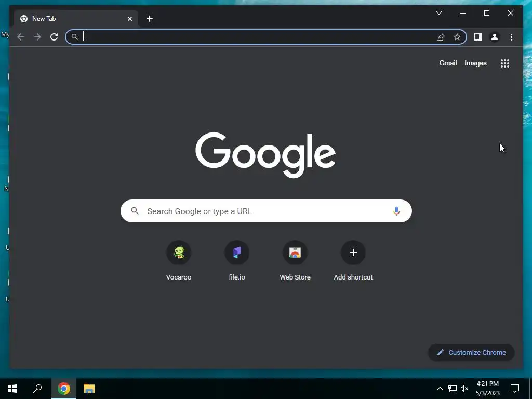Open the Gmail link
Screen dimensions: 532x399
point(448,63)
